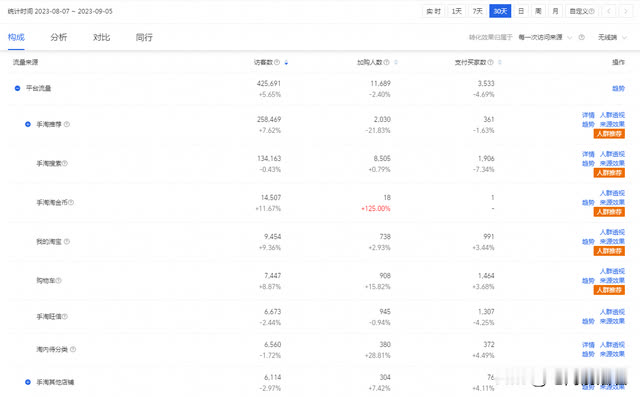The image size is (640, 397).
Task: Go to previous period with left arrow
Action: click(609, 11)
